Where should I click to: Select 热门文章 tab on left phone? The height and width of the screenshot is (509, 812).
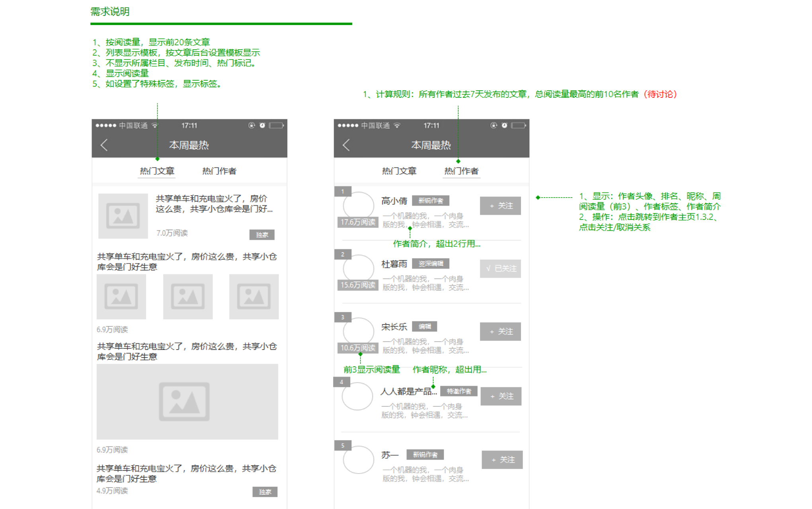click(x=157, y=171)
